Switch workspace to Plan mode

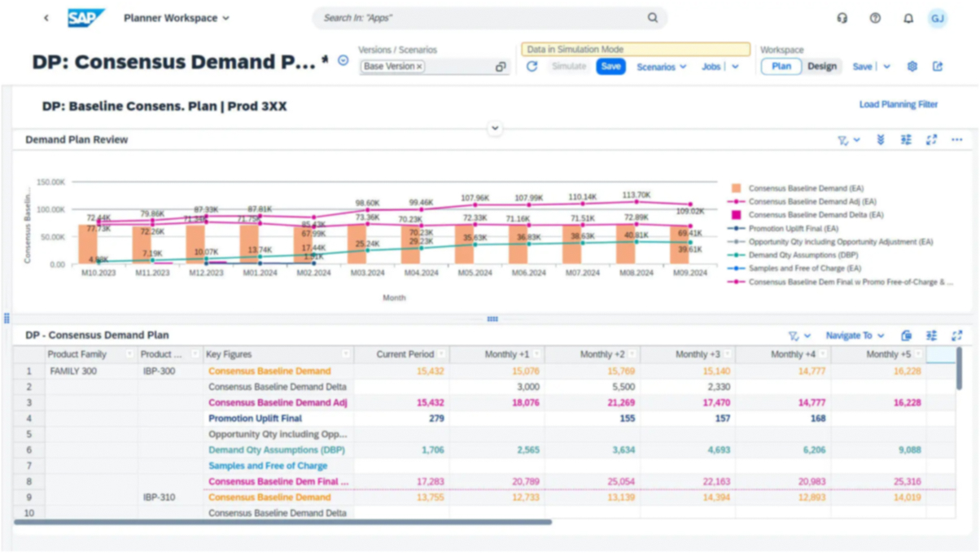point(781,67)
